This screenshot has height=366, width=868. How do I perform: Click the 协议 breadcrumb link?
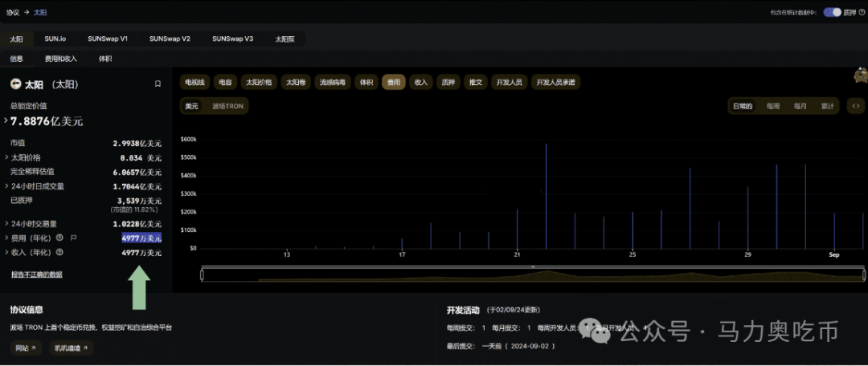(13, 11)
